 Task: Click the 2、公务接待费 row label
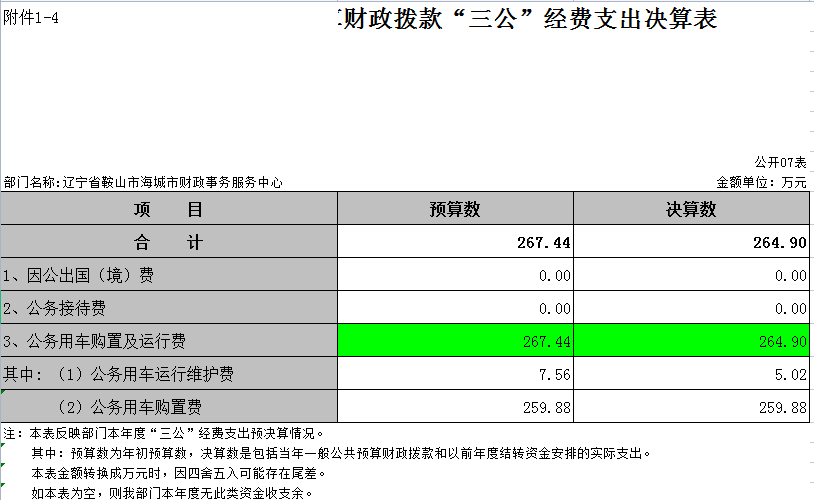169,307
